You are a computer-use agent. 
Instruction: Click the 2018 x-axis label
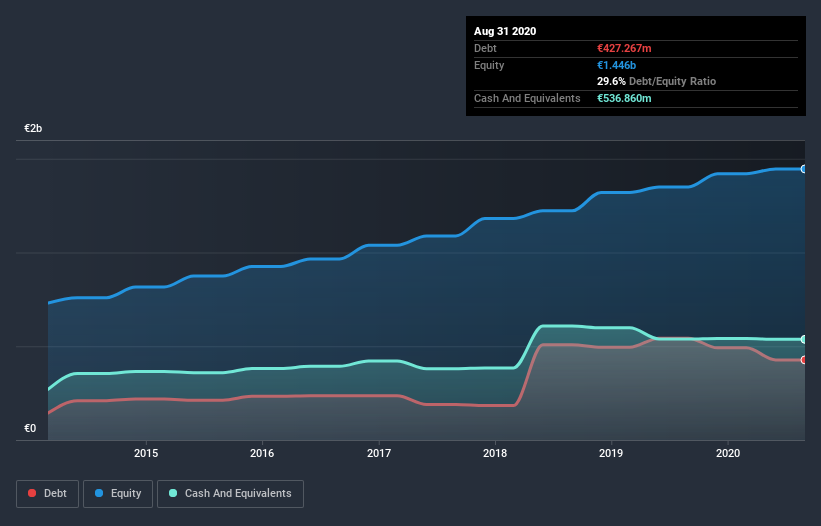click(495, 453)
